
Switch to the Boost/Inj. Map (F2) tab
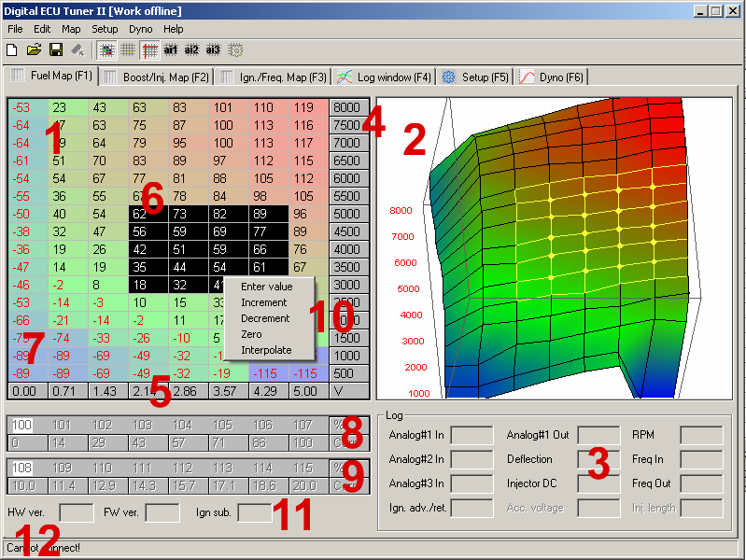pos(157,77)
